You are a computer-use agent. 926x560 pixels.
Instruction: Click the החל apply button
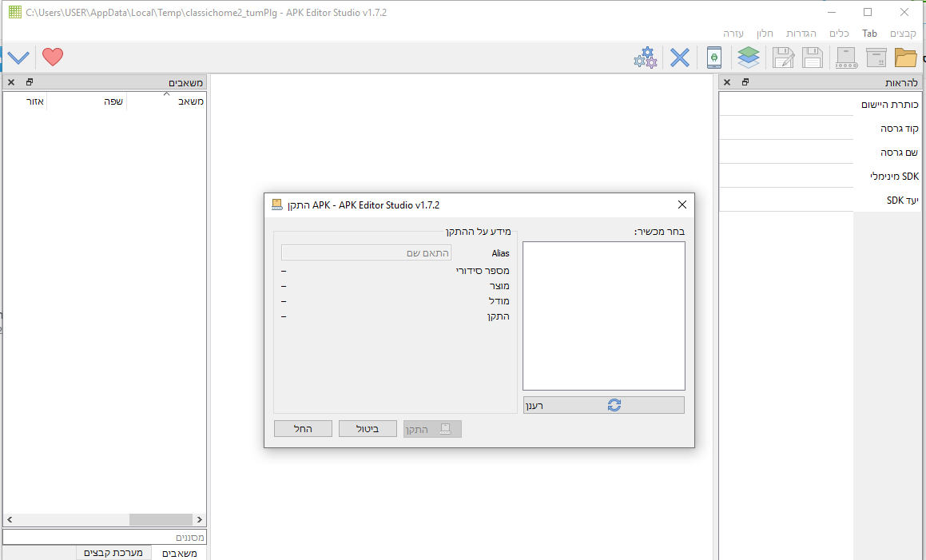click(x=303, y=429)
